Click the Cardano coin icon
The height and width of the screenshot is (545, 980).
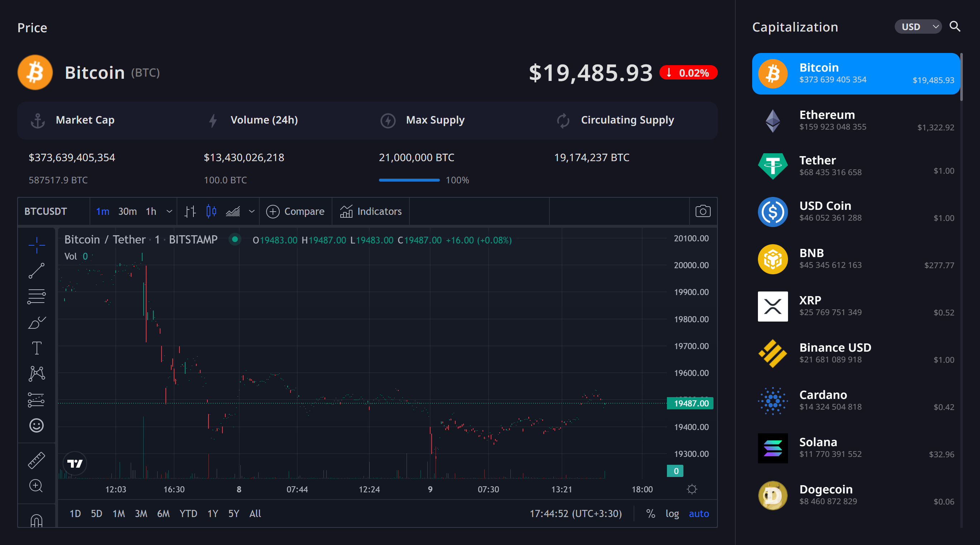(773, 401)
